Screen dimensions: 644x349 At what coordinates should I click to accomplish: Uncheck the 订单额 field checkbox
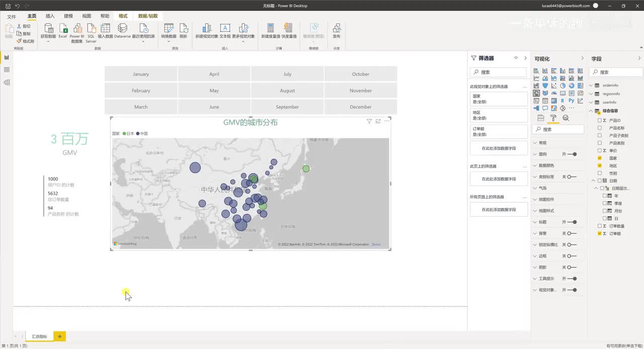pyautogui.click(x=599, y=233)
